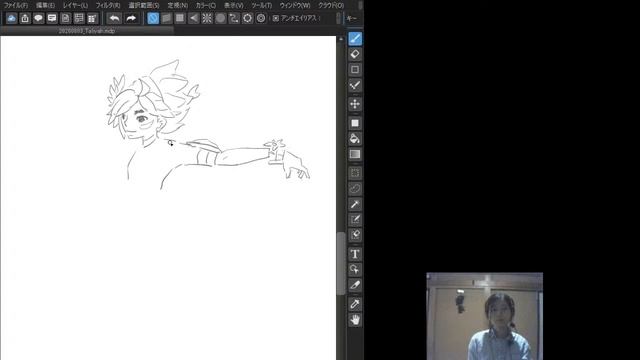Select the Brush tool
Image resolution: width=640 pixels, height=360 pixels.
[x=355, y=39]
